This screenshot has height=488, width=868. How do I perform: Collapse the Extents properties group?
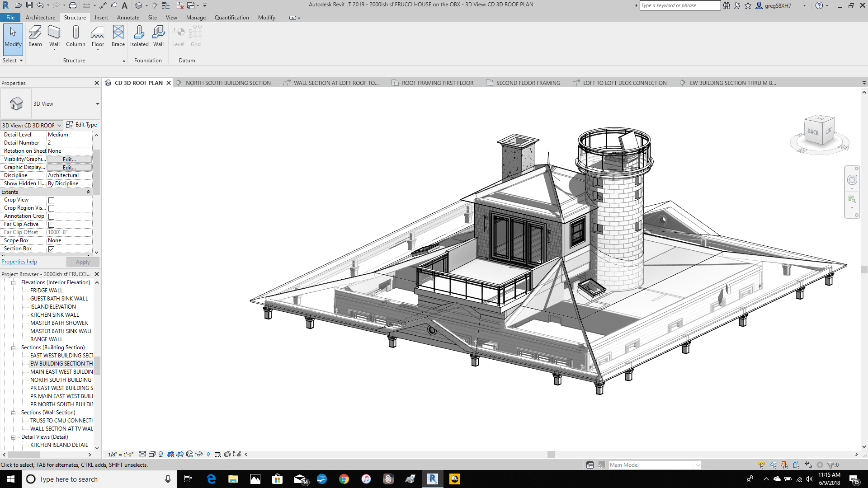[x=88, y=192]
